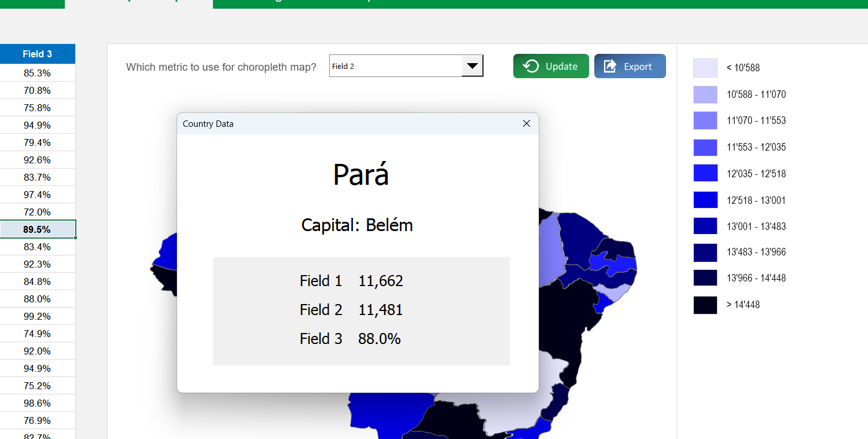Click the Capital: Belém text
The image size is (868, 439).
356,225
